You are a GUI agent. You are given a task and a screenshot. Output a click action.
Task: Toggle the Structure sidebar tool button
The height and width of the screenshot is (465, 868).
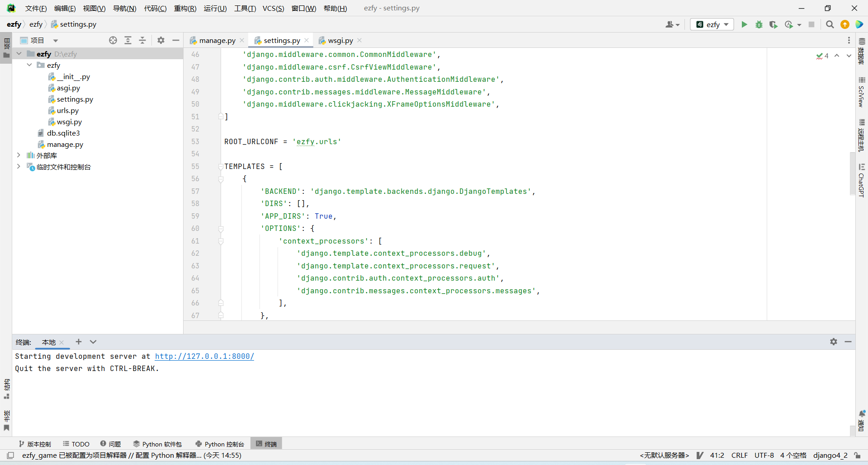(x=6, y=389)
